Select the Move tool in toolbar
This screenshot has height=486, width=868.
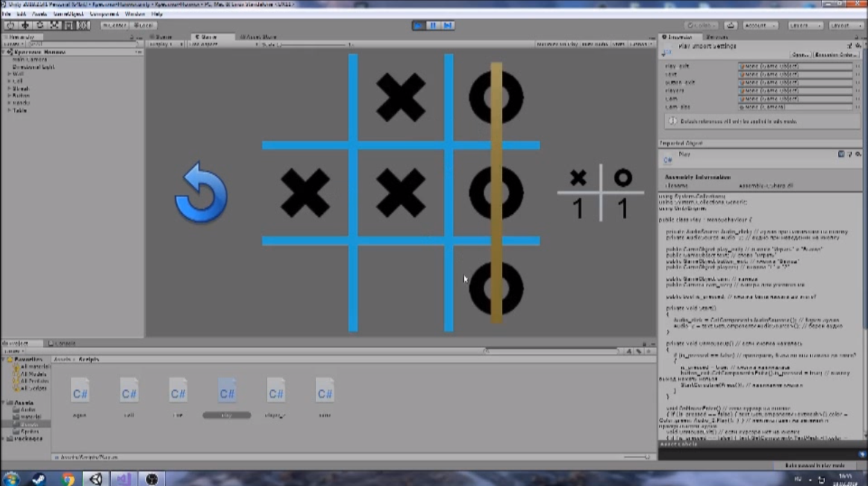pyautogui.click(x=25, y=25)
